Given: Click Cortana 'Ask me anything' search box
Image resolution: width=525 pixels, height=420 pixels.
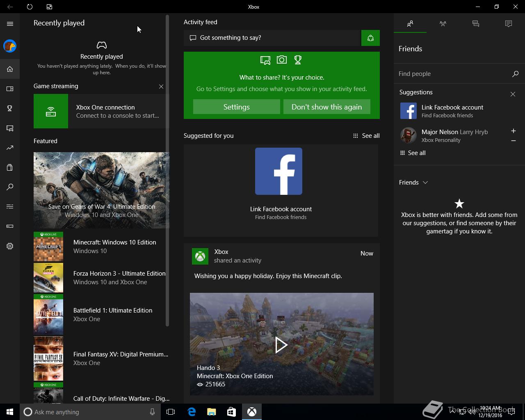Looking at the screenshot, I should click(89, 412).
